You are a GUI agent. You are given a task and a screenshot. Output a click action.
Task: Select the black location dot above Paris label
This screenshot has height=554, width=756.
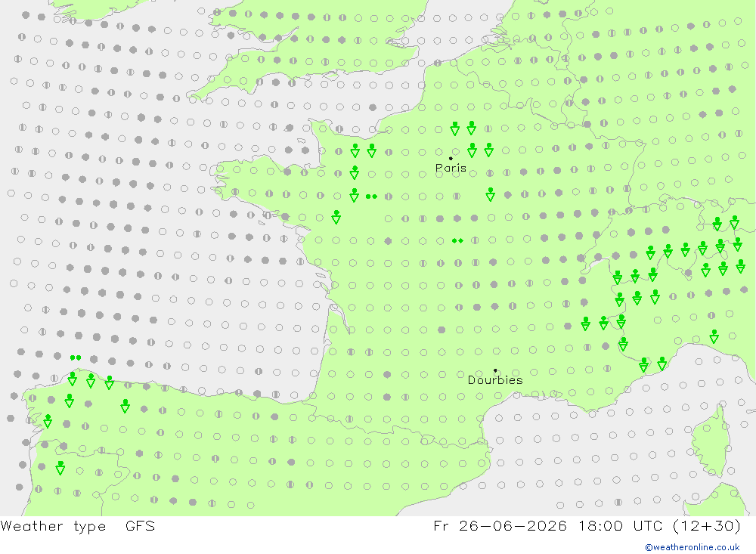click(x=451, y=158)
